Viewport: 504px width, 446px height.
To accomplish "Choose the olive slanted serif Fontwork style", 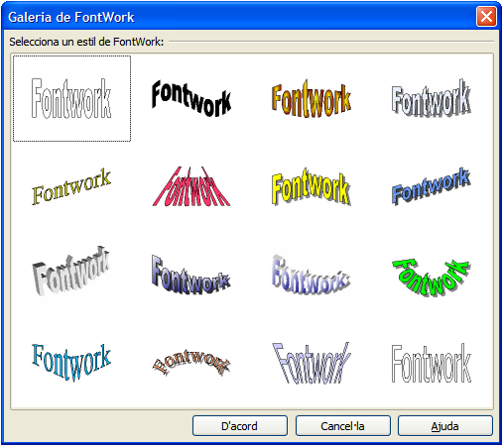I will [71, 186].
